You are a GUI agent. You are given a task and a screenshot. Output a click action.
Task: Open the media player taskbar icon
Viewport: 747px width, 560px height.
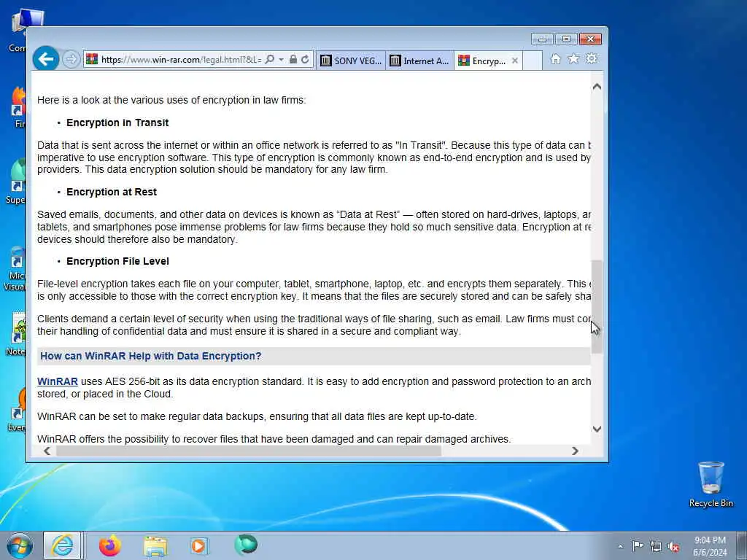pos(198,545)
